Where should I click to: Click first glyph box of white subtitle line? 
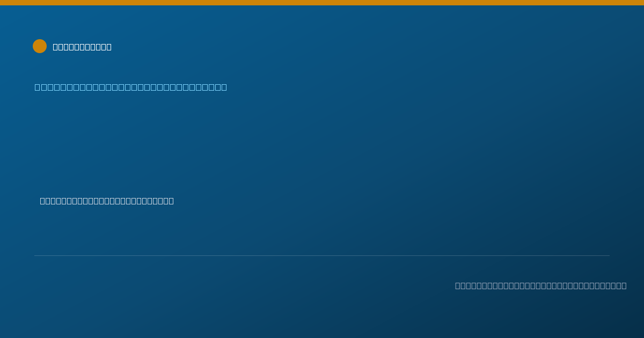pos(42,201)
